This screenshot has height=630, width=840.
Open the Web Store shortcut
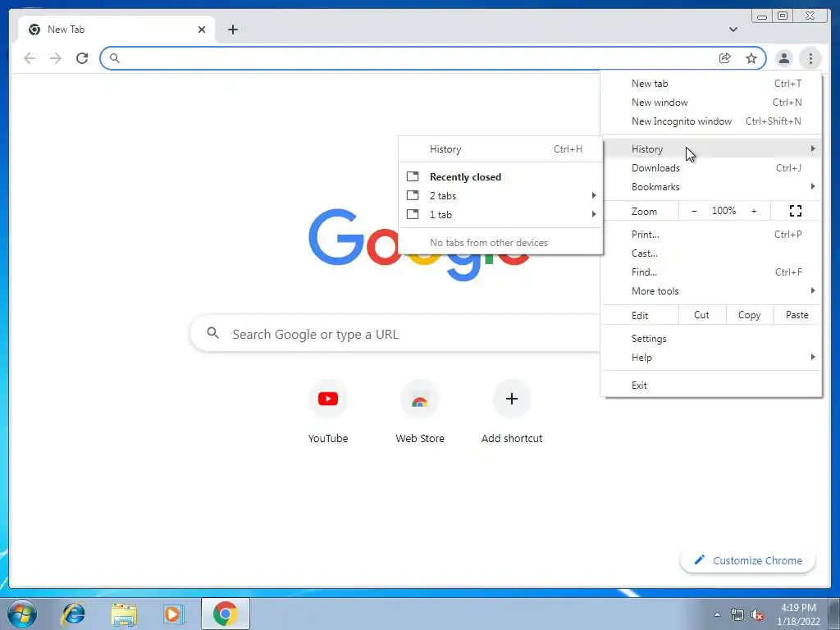[x=420, y=412]
